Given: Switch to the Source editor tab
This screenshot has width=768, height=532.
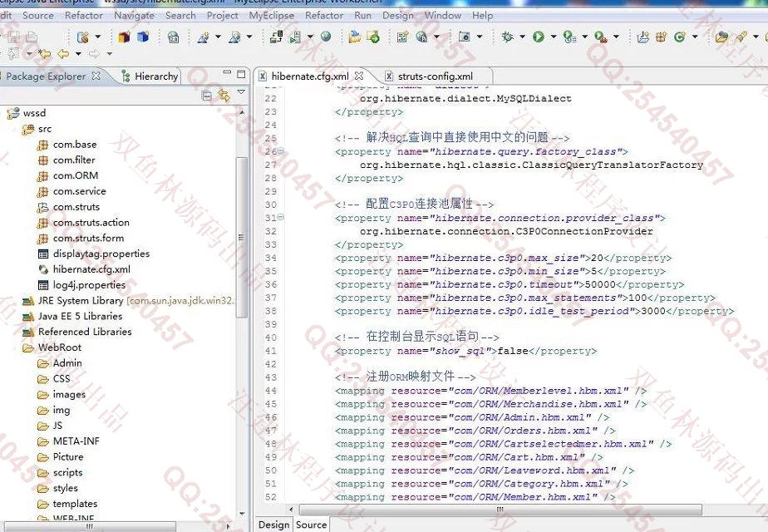Looking at the screenshot, I should (x=311, y=525).
